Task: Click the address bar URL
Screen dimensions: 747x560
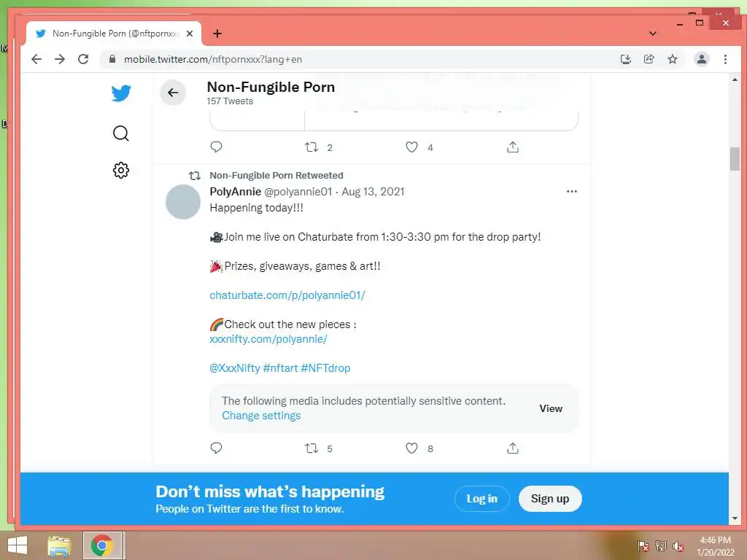Action: [x=213, y=59]
